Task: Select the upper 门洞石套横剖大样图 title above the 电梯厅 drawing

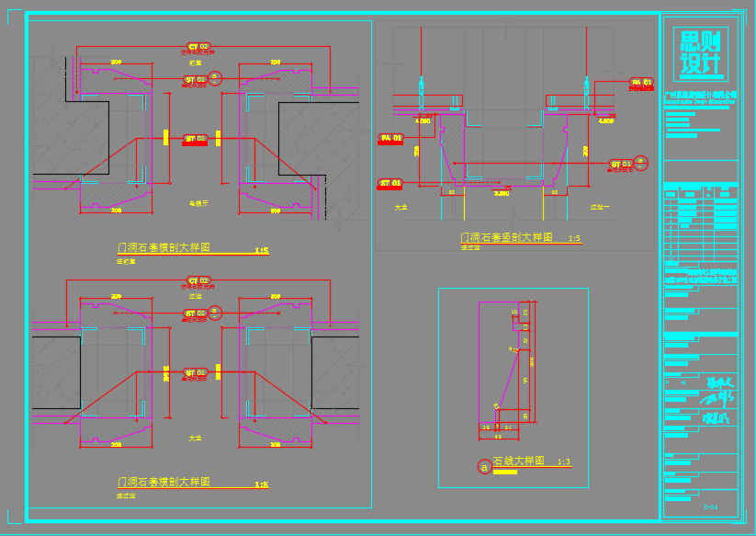Action: (x=164, y=247)
